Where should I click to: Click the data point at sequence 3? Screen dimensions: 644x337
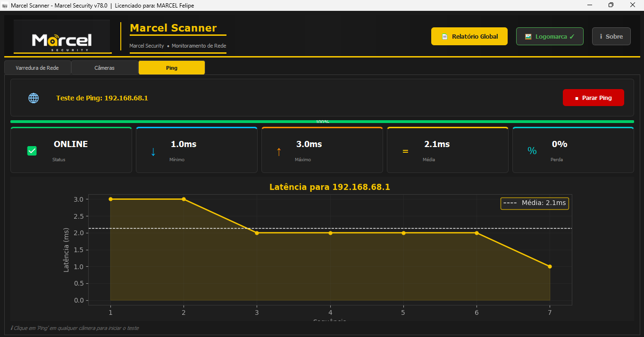(257, 233)
